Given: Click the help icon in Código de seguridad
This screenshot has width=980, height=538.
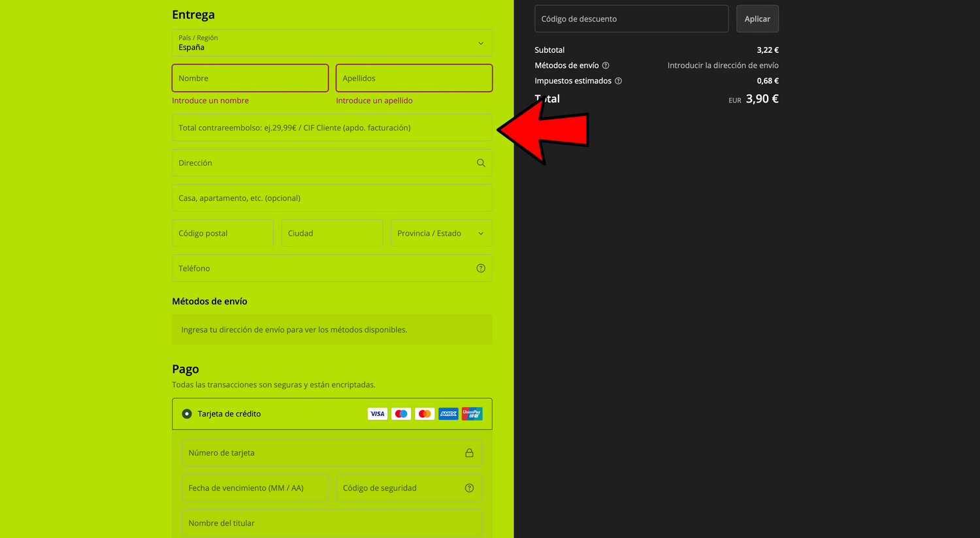Looking at the screenshot, I should pos(469,488).
